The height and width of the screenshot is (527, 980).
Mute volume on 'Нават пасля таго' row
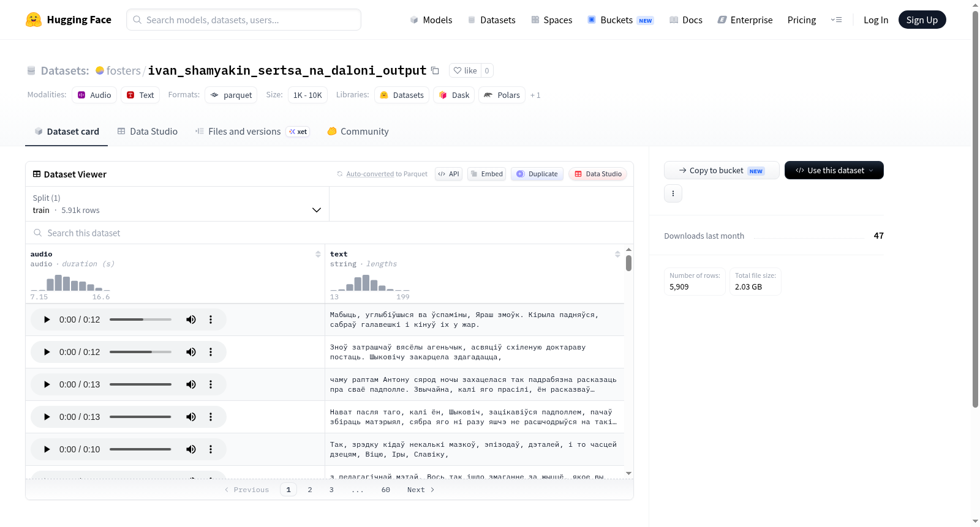tap(191, 417)
